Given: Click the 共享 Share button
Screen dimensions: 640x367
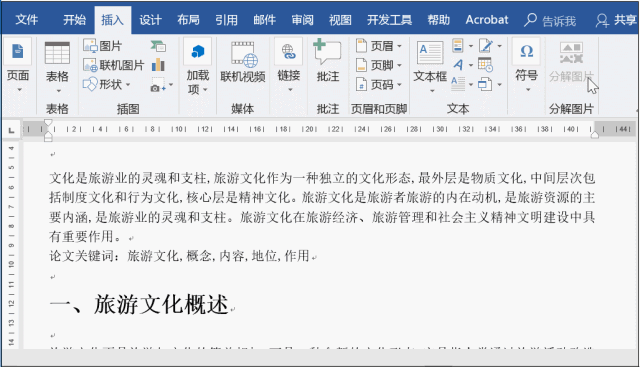Looking at the screenshot, I should tap(616, 20).
